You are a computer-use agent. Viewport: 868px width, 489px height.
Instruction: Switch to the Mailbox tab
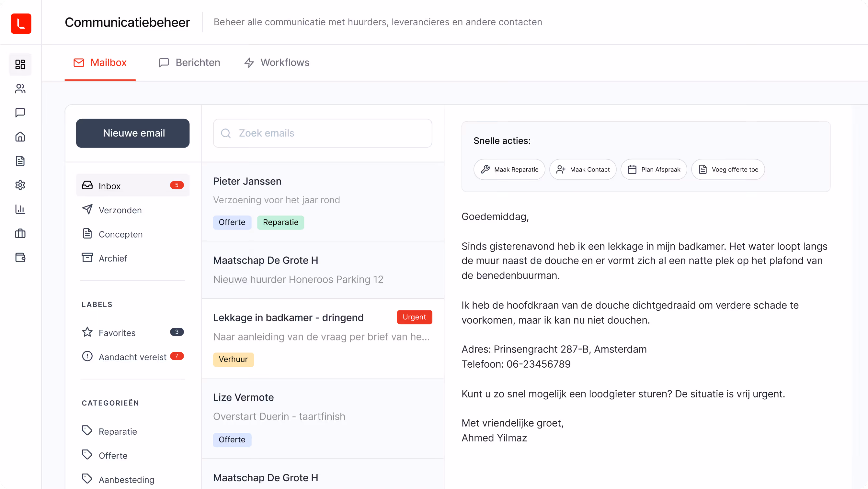point(100,63)
